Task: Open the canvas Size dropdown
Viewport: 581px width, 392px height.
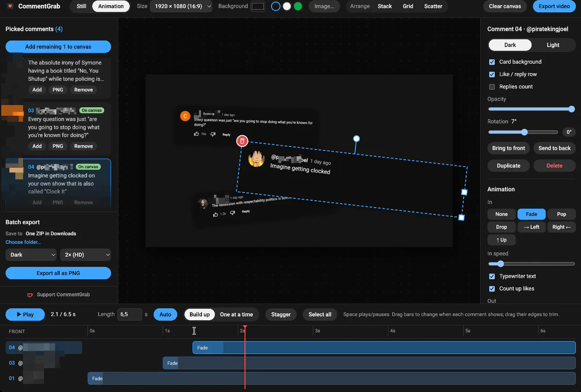Action: (181, 6)
